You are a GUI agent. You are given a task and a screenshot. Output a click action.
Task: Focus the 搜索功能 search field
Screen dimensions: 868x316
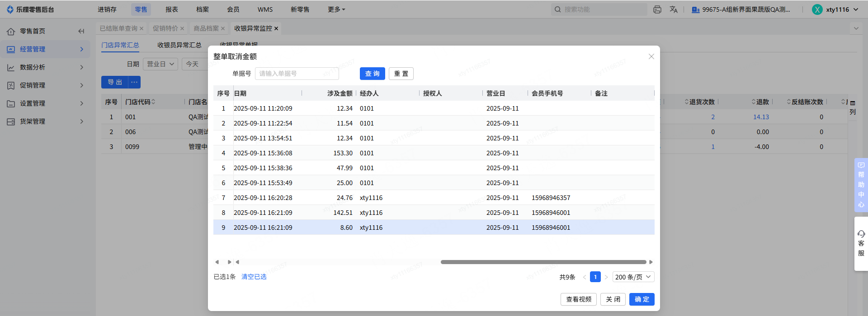599,9
